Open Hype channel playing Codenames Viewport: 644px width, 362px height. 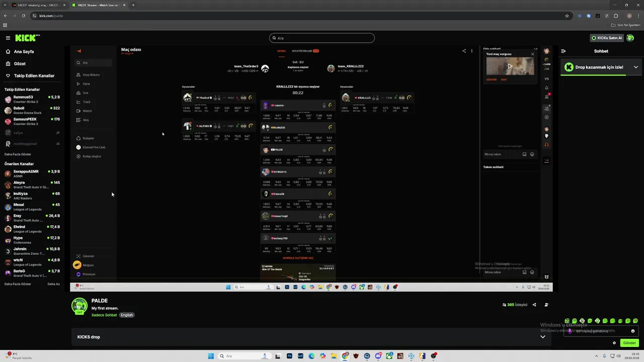pyautogui.click(x=32, y=240)
